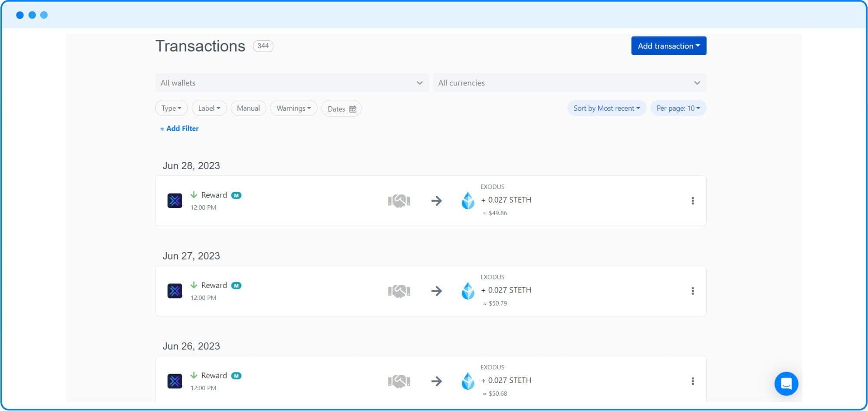Change the Per page: 10 setting
This screenshot has width=868, height=411.
(x=678, y=108)
